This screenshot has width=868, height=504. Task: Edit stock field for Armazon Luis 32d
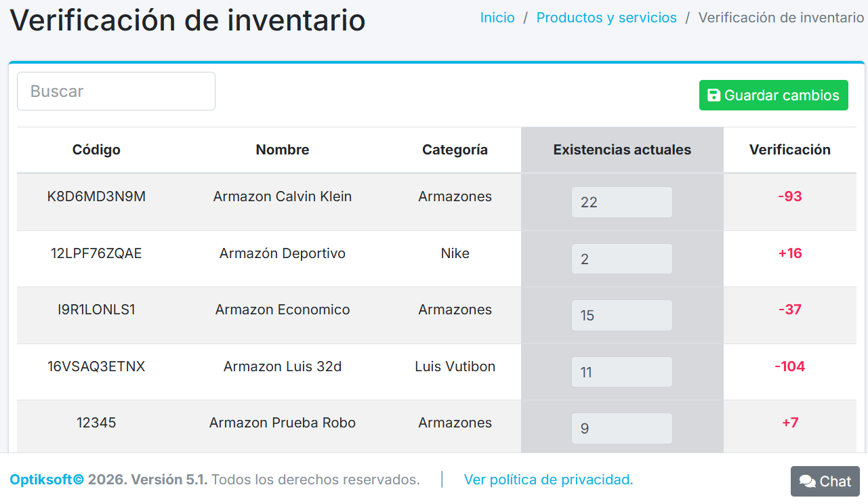[x=621, y=372]
